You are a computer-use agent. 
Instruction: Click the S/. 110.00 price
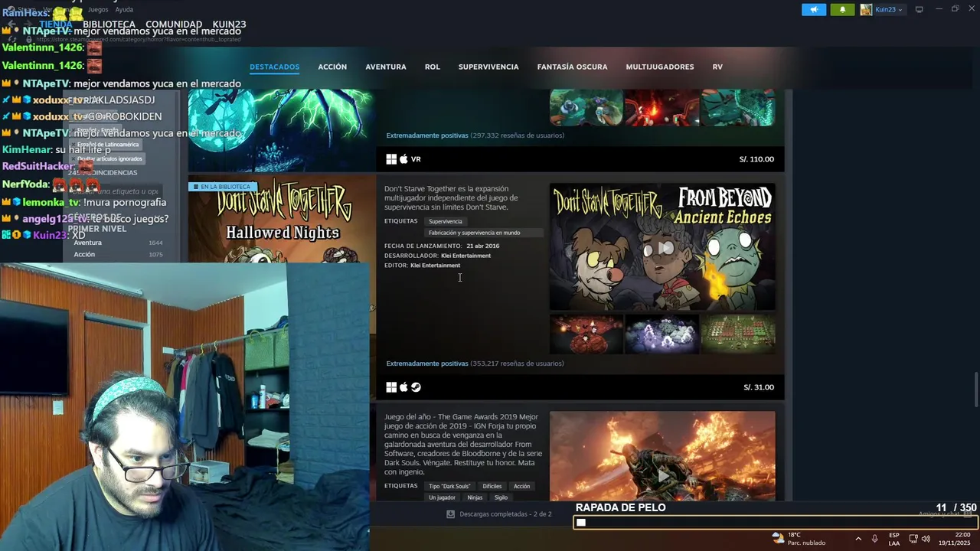tap(756, 159)
